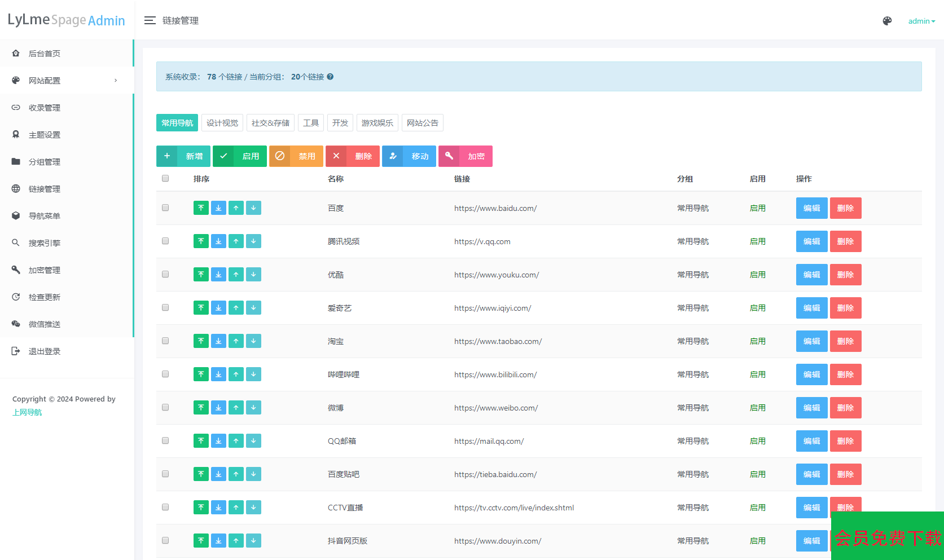Click 编辑 for the 微博 row

pyautogui.click(x=811, y=408)
